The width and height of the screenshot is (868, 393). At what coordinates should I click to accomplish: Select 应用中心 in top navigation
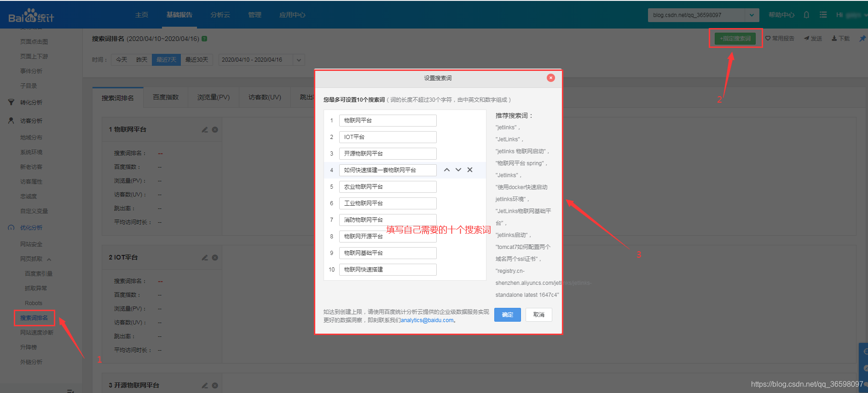[292, 15]
